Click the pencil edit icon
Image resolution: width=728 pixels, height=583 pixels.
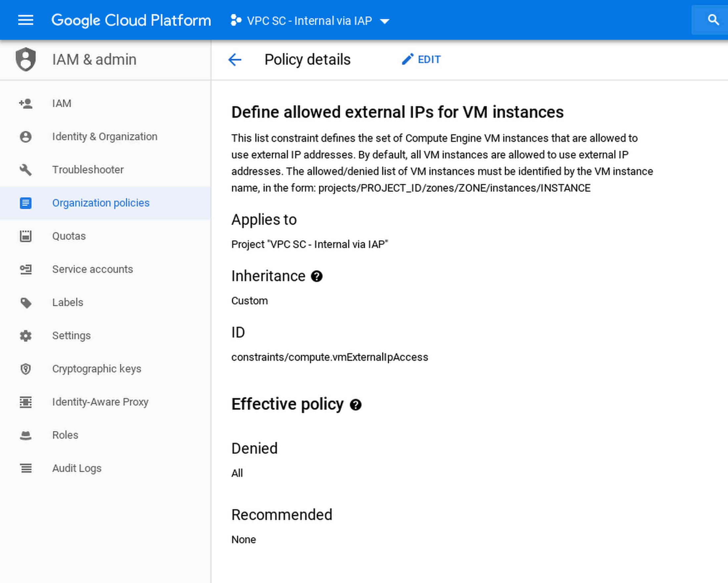[408, 59]
